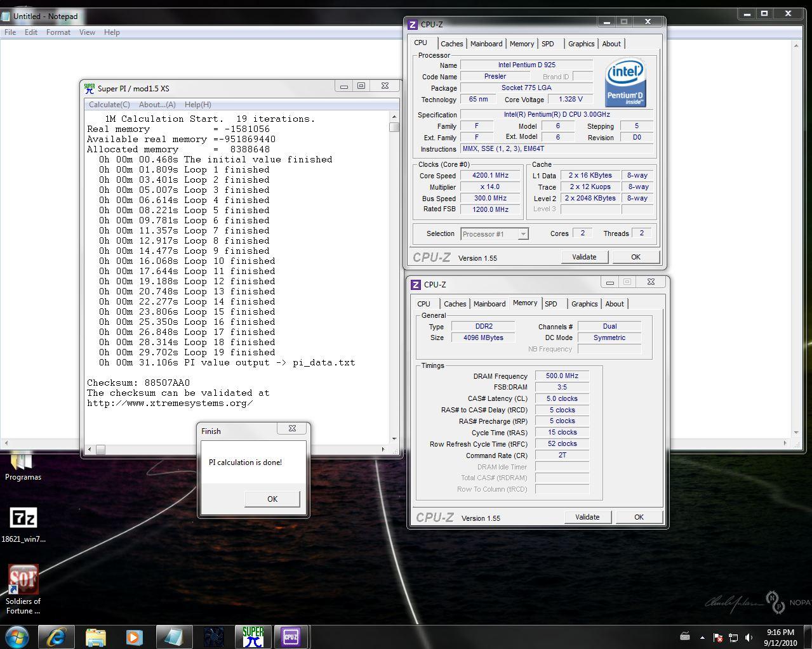Select the Programas desktop folder
This screenshot has width=812, height=649.
(23, 466)
